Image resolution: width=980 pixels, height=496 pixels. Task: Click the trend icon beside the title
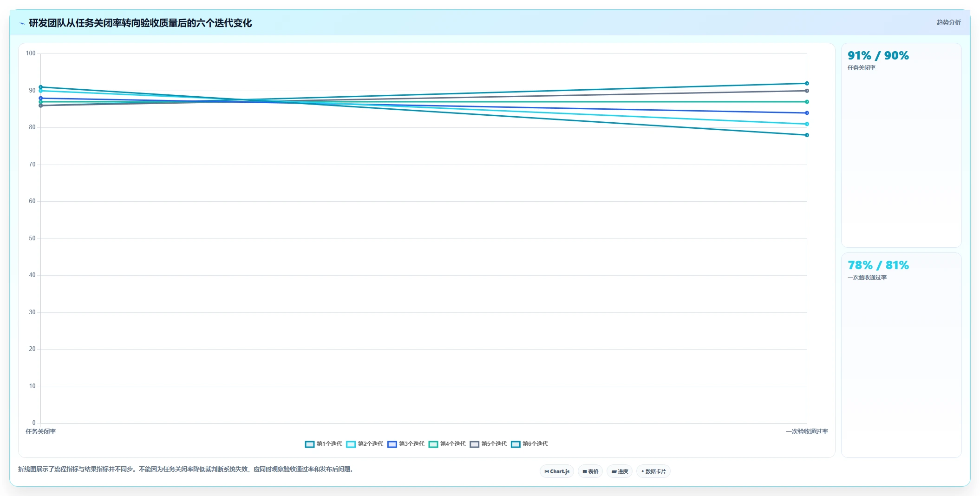22,23
